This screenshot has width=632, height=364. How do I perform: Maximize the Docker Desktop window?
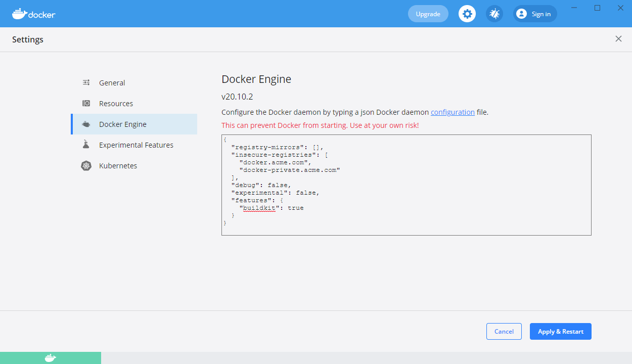[597, 8]
